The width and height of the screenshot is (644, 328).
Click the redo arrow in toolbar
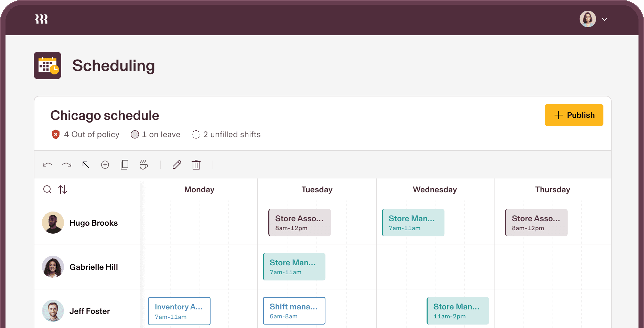67,165
